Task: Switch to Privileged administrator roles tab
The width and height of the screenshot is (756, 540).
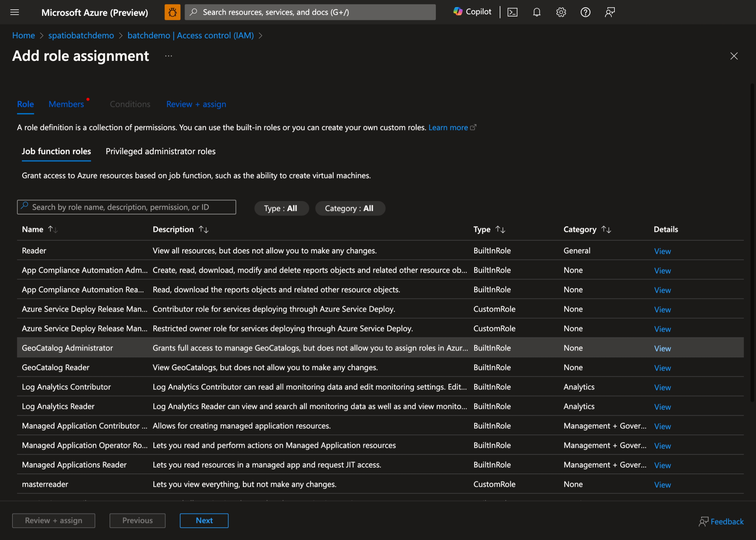Action: 160,152
